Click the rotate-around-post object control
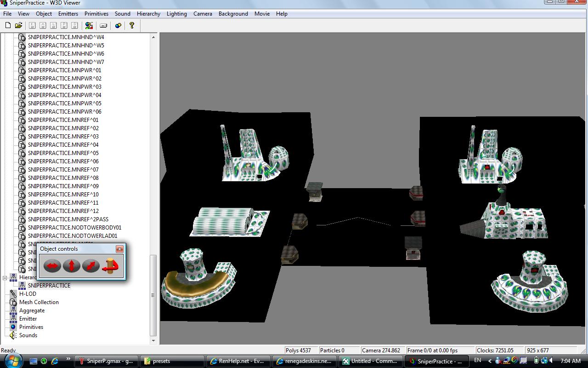Viewport: 588px width, 368px height. 110,266
